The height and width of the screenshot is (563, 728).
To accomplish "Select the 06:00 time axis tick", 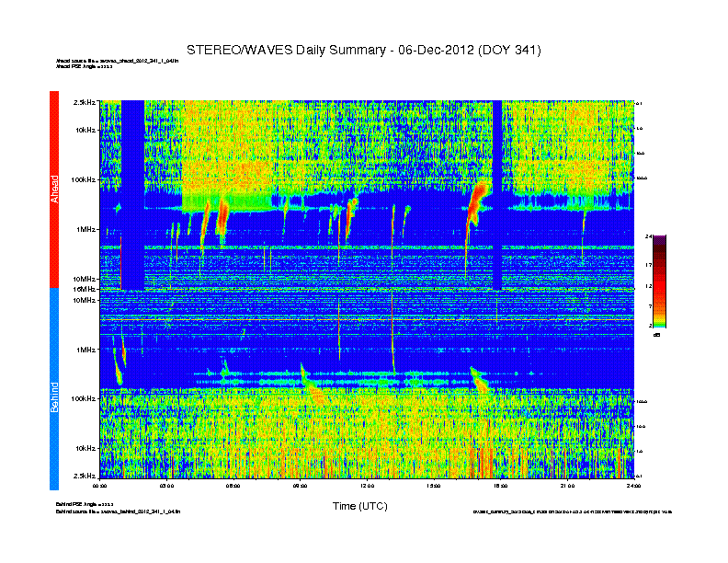I will [233, 484].
